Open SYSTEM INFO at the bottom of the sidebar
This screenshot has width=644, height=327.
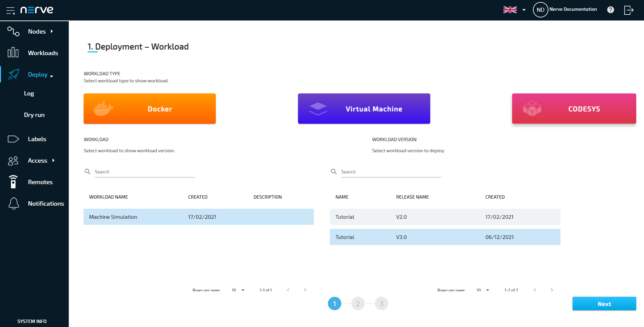32,321
